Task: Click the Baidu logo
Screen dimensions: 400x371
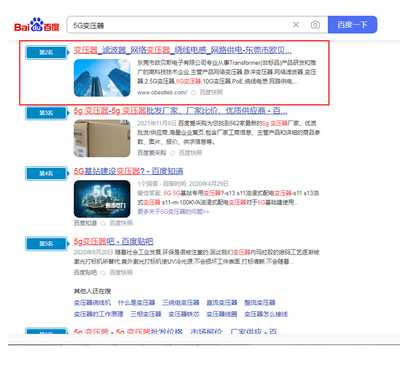Action: click(37, 25)
